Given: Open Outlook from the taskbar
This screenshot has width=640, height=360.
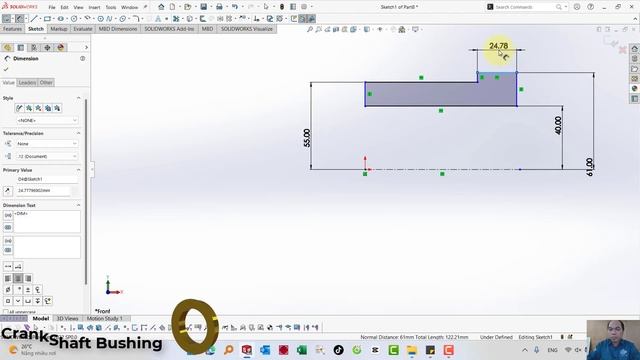Looking at the screenshot, I should pos(265,350).
